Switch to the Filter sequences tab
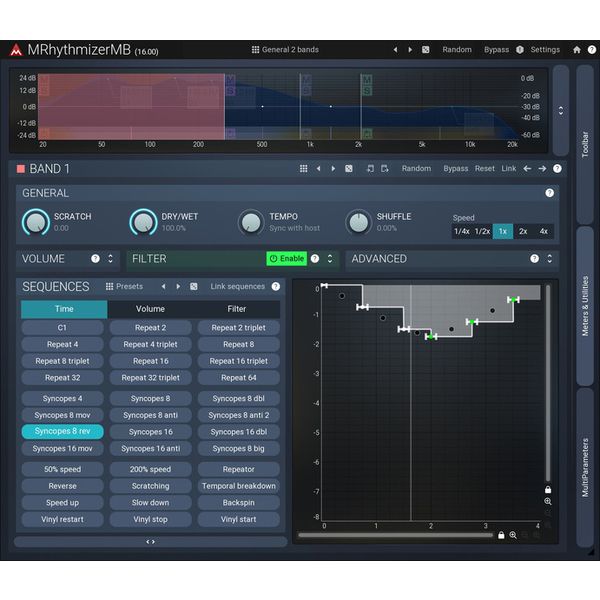This screenshot has width=600, height=600. (x=237, y=309)
